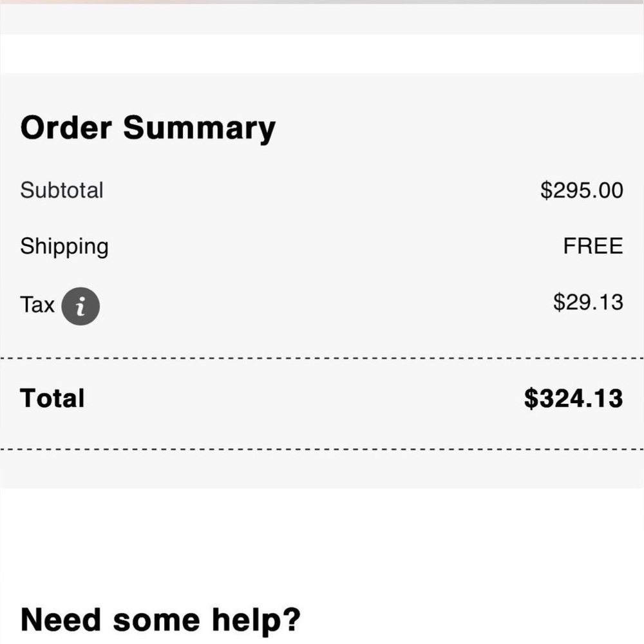The width and height of the screenshot is (644, 644).
Task: Select the $295.00 subtotal amount
Action: click(582, 190)
